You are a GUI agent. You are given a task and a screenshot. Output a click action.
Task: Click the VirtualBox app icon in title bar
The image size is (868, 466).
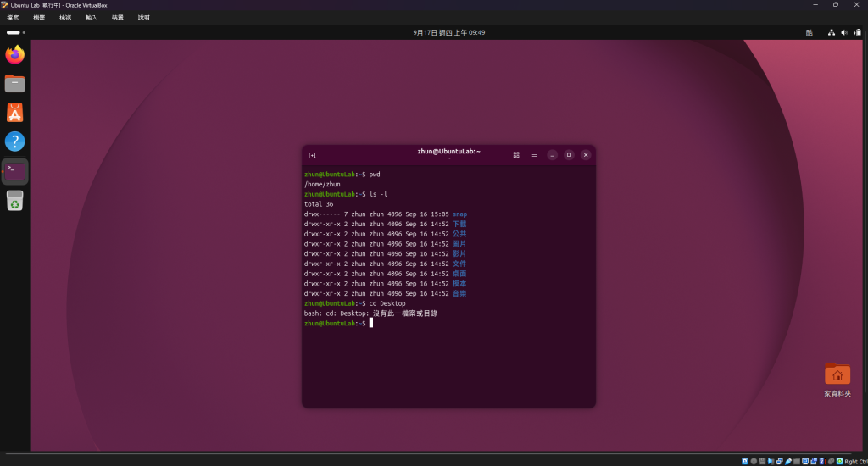point(4,5)
